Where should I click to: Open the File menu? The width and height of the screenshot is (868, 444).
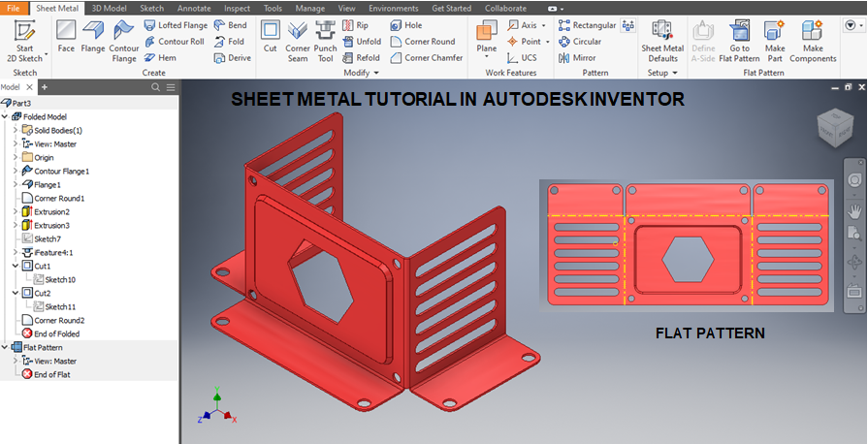tap(14, 9)
